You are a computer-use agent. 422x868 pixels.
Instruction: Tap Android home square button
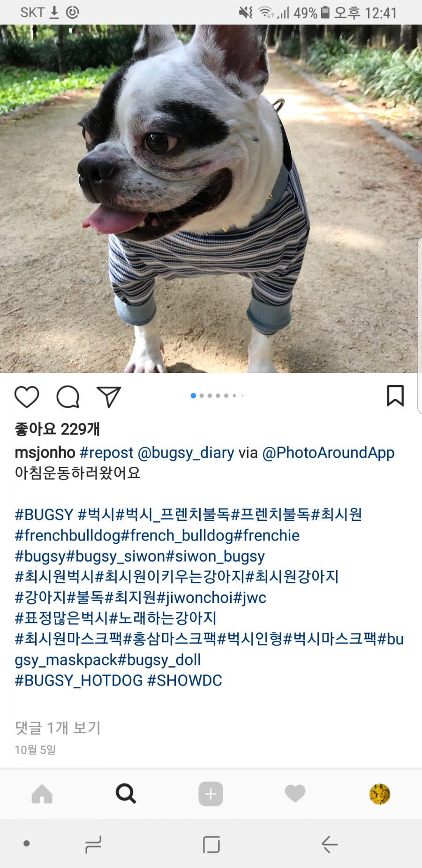(211, 844)
